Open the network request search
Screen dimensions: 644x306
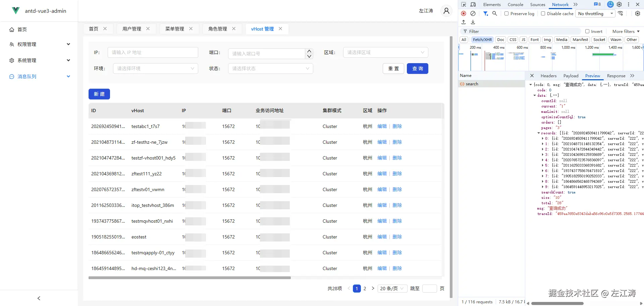[495, 13]
